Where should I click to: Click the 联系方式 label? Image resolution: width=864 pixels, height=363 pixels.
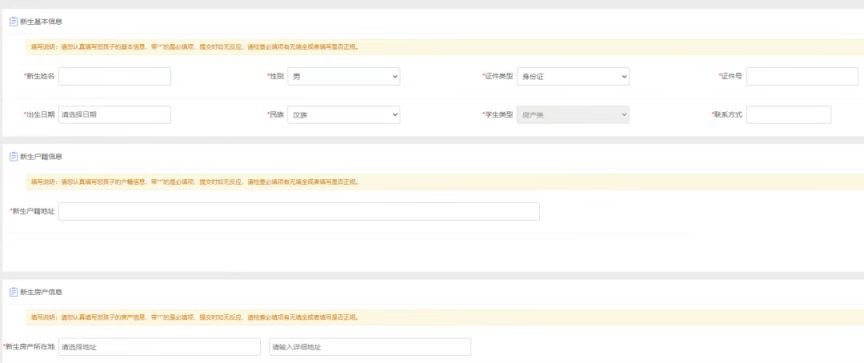pos(727,115)
